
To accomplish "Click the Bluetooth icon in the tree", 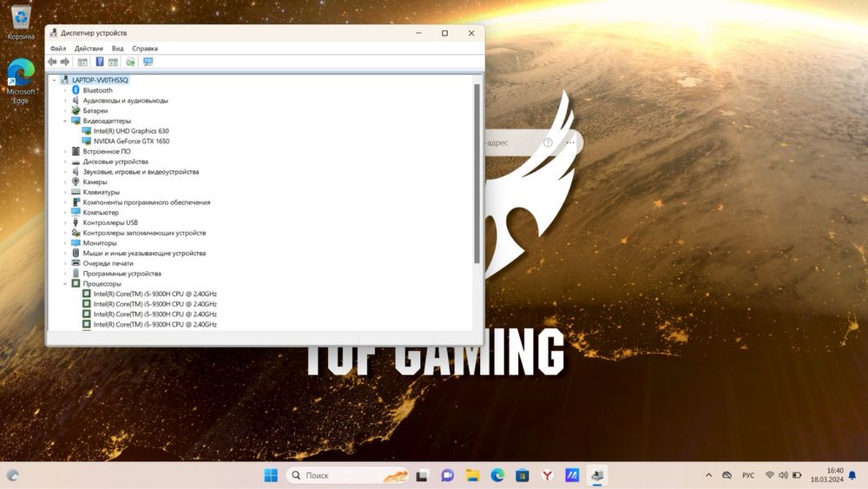I will point(76,90).
